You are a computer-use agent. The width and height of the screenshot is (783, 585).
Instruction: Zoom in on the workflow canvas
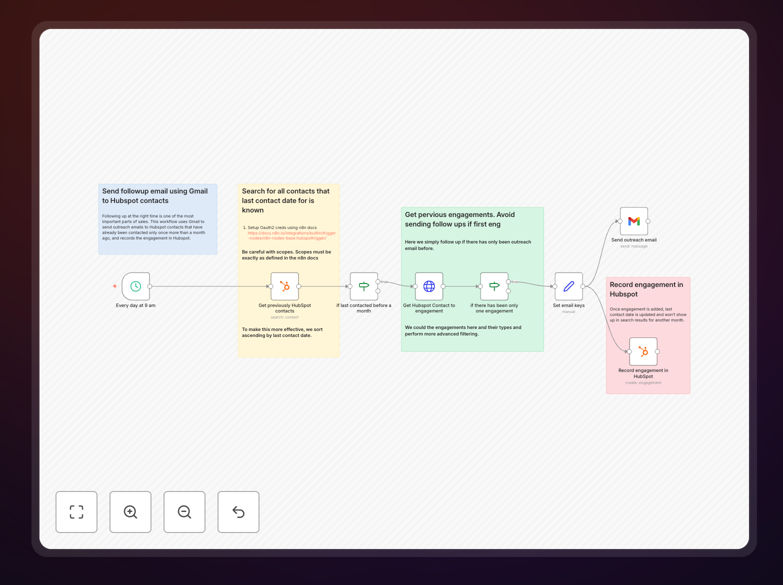pyautogui.click(x=130, y=512)
